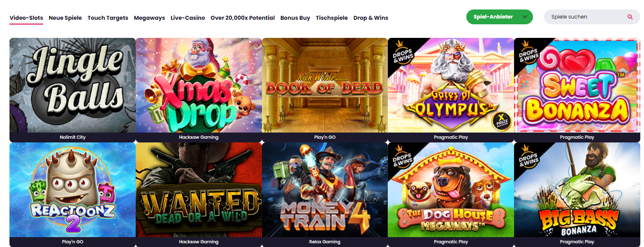Click the X Prize badge on Gates of Olympus
The image size is (644, 247).
pyautogui.click(x=501, y=121)
